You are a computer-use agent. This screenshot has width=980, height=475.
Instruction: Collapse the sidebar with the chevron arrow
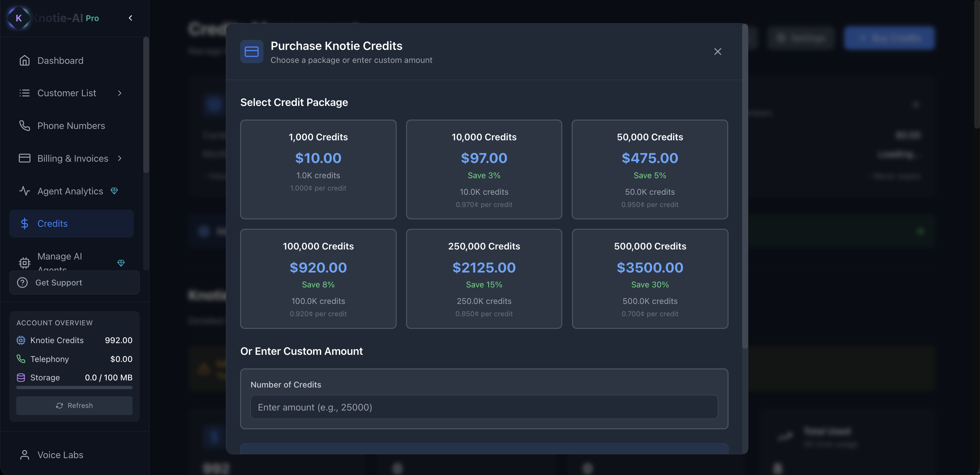click(x=131, y=18)
